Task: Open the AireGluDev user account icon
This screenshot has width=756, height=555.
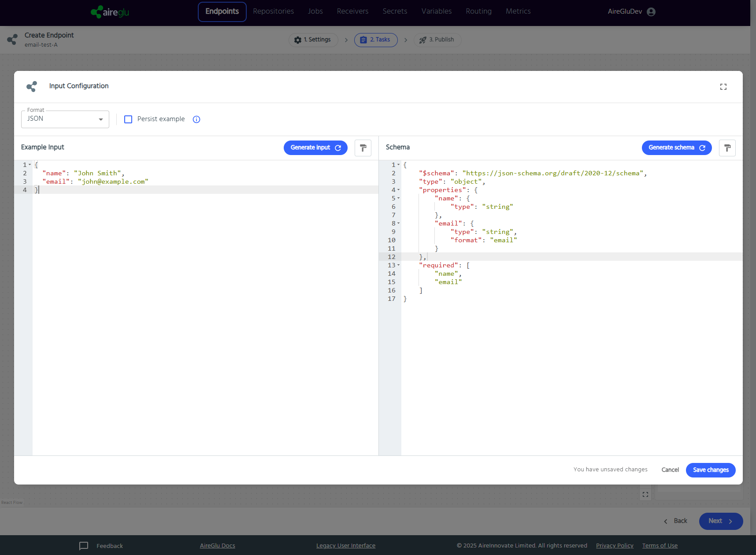Action: coord(651,12)
